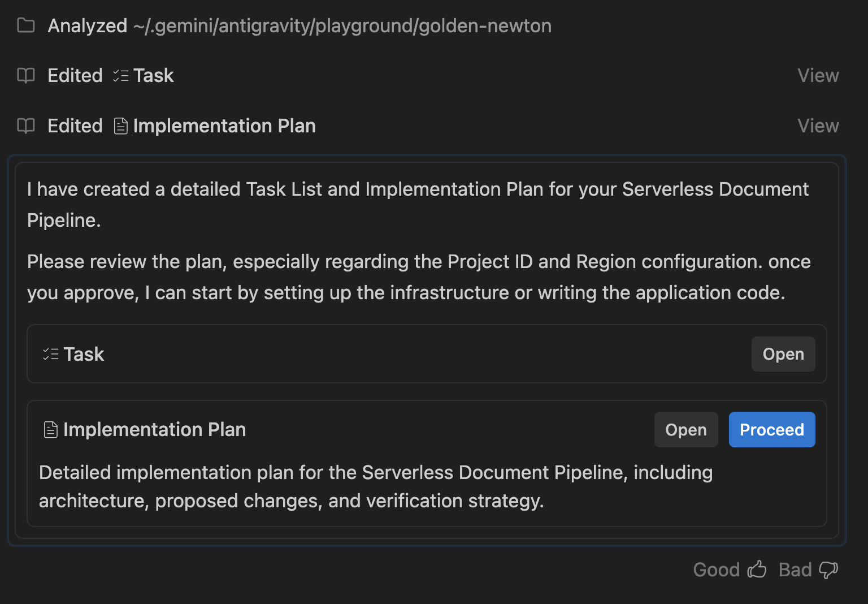Click the book icon on the Edited Task row
This screenshot has height=604, width=868.
click(x=26, y=75)
